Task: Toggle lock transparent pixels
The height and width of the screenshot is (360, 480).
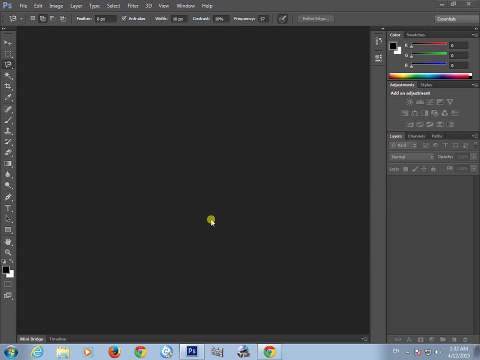Action: 405,169
